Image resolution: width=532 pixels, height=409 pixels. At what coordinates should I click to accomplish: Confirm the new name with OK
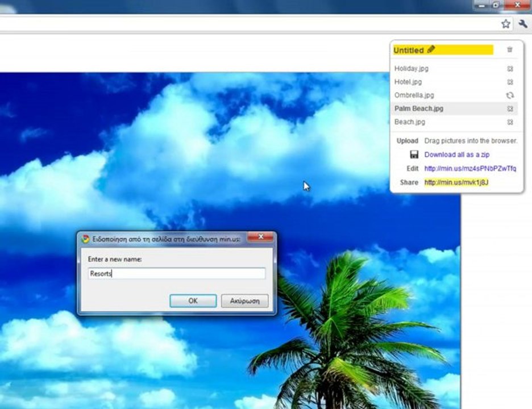pyautogui.click(x=193, y=301)
